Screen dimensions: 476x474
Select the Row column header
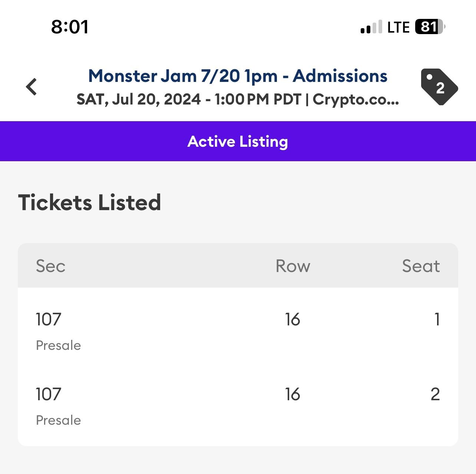[293, 265]
